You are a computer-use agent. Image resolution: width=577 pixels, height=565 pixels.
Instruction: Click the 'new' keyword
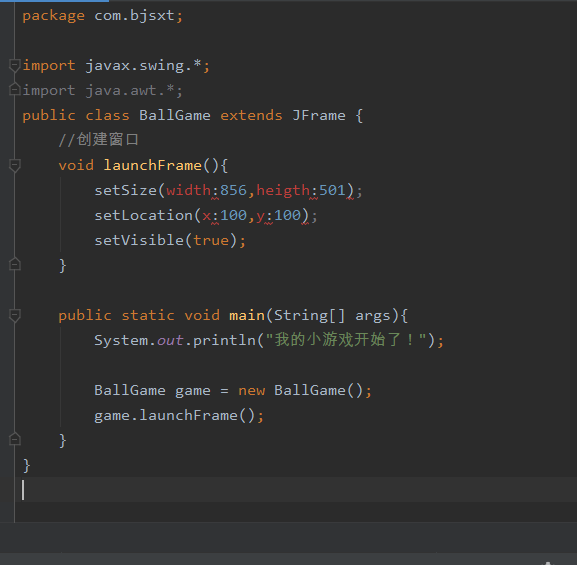click(x=251, y=391)
